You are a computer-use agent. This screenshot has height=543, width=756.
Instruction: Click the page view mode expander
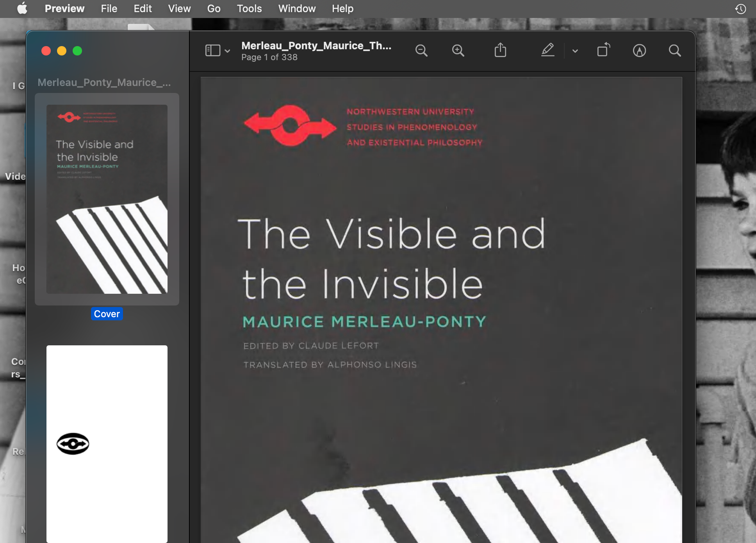tap(227, 50)
